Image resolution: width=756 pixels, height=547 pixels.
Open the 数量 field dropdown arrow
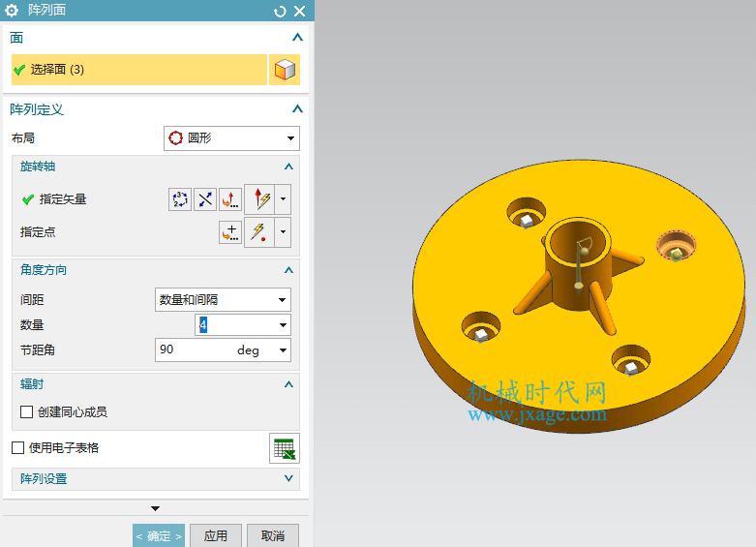click(283, 325)
